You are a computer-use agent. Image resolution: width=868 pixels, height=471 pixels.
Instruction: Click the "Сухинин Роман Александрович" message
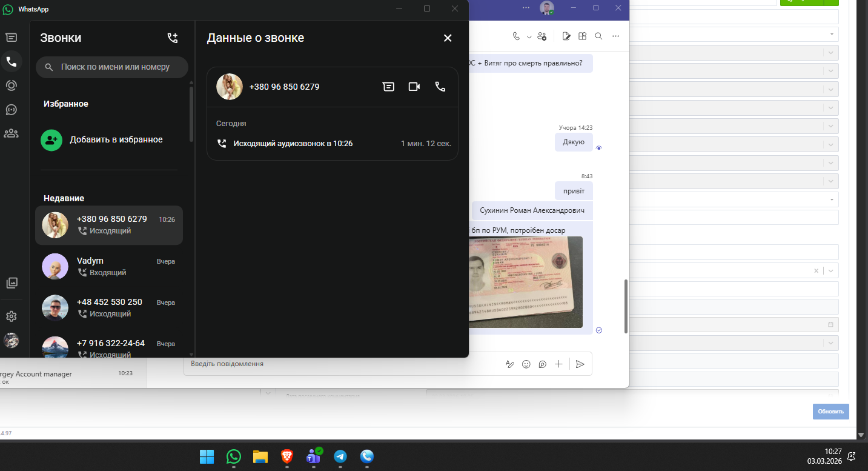[x=532, y=210]
